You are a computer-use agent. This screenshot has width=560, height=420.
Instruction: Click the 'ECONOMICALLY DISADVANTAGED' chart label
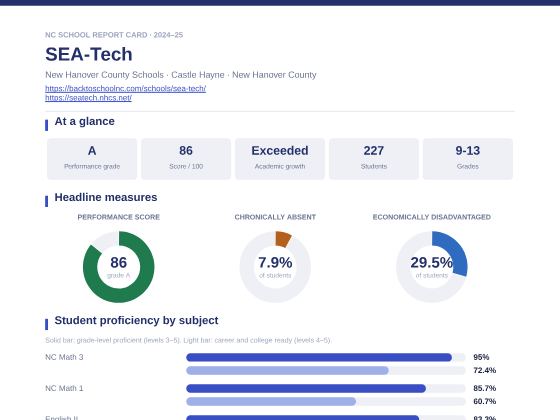click(431, 217)
